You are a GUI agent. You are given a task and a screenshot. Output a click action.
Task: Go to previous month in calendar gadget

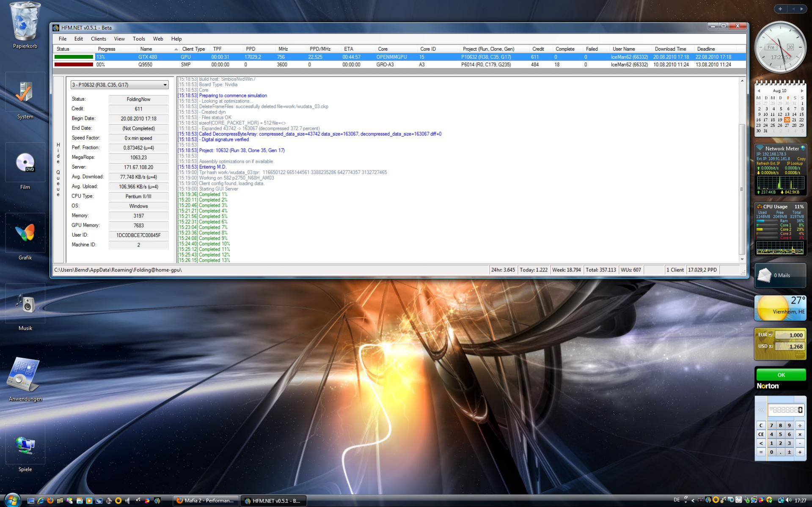(x=759, y=91)
